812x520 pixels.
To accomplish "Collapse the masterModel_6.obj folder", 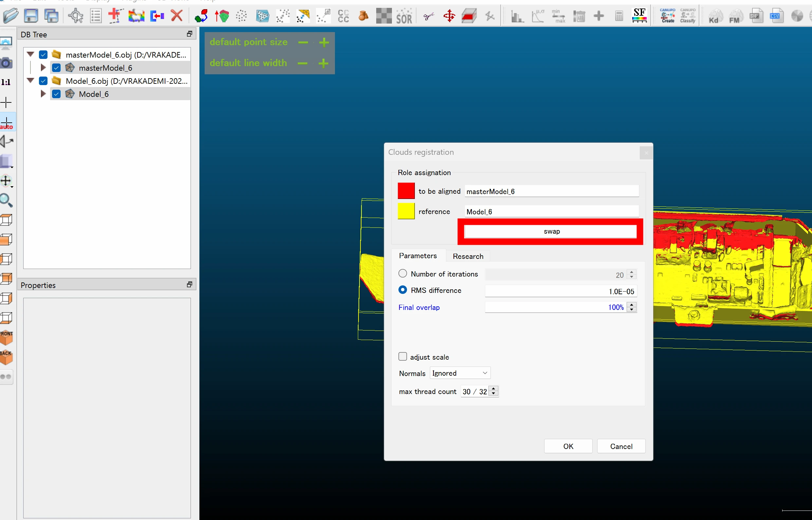I will [x=31, y=54].
